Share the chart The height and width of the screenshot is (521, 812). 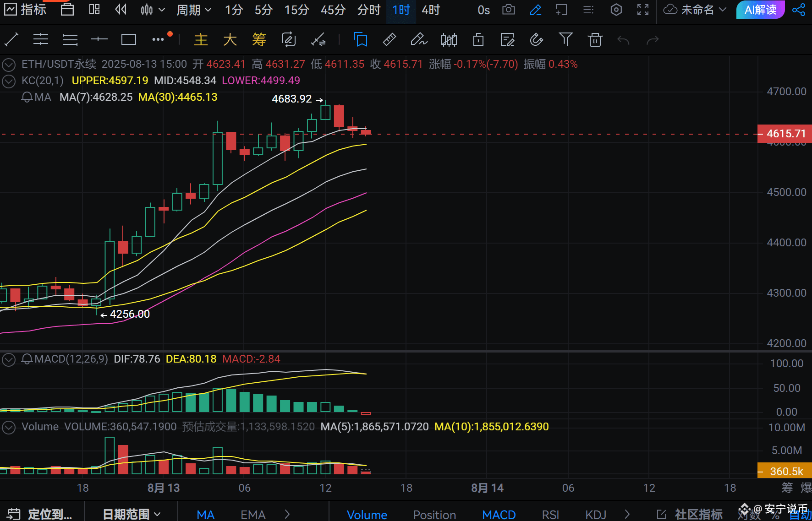pyautogui.click(x=799, y=10)
